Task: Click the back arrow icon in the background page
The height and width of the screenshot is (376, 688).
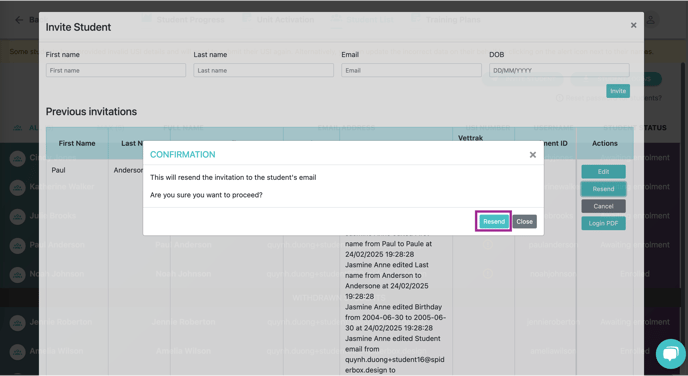Action: point(19,20)
